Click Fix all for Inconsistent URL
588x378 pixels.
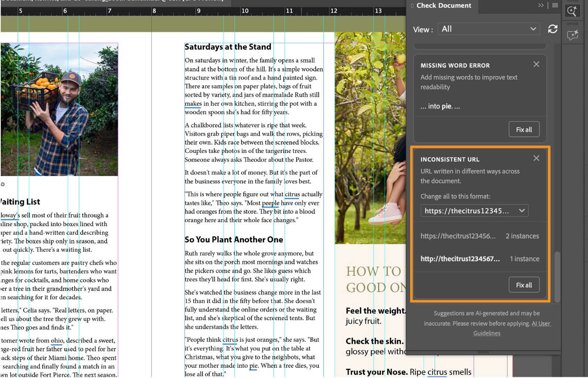pos(524,285)
